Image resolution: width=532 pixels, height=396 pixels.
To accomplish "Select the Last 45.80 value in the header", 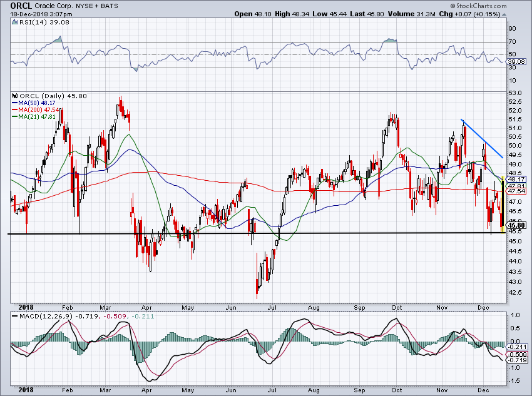I will coord(366,14).
